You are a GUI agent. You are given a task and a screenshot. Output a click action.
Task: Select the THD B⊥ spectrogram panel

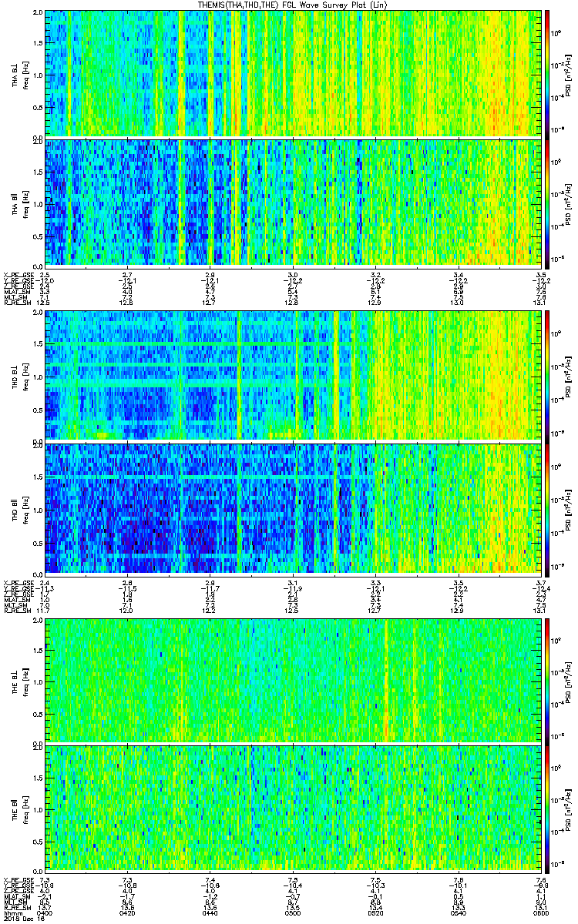[291, 377]
